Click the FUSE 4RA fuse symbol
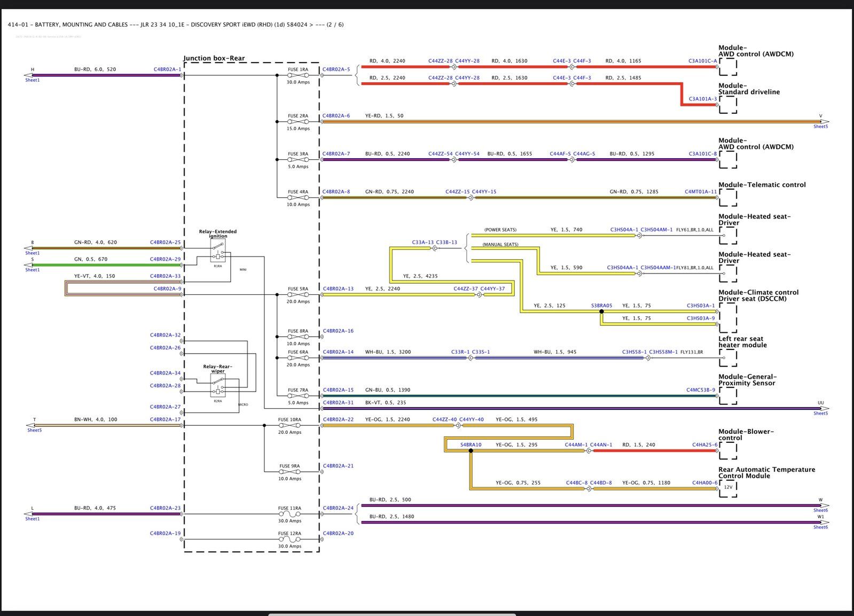This screenshot has width=854, height=616. (298, 198)
